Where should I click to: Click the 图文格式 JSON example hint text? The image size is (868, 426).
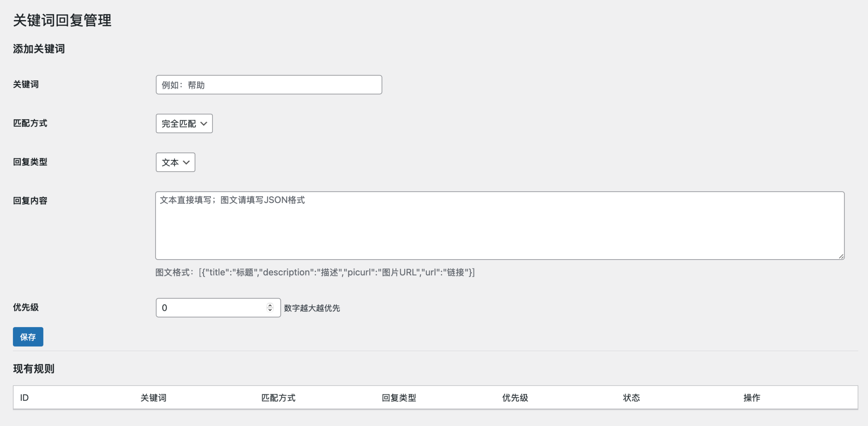[315, 272]
